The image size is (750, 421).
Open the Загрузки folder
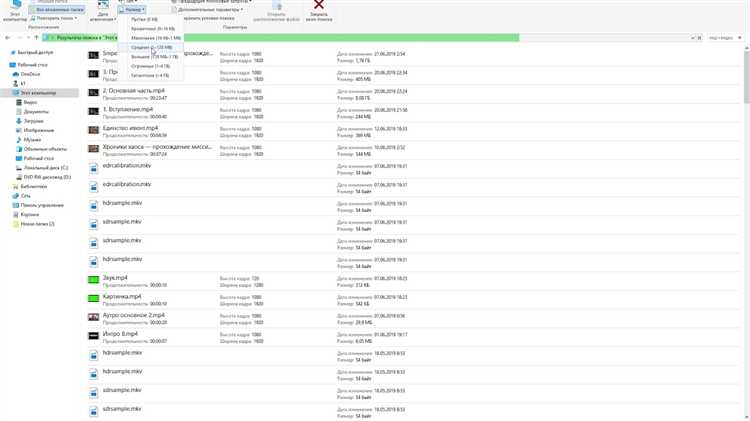(30, 121)
